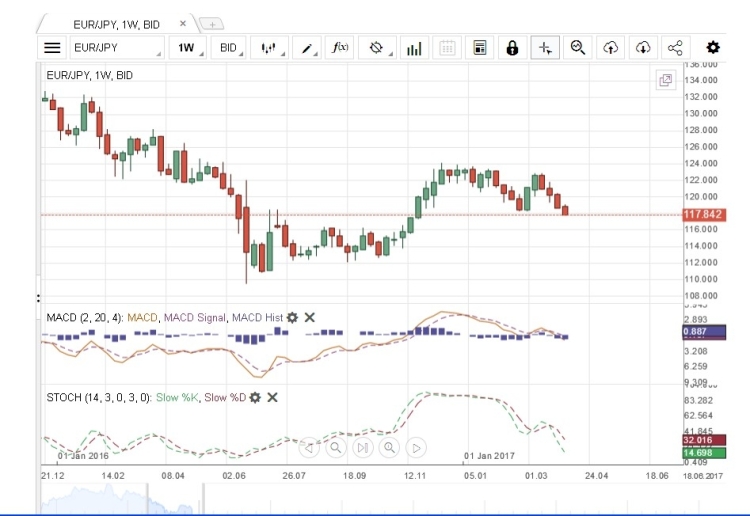The height and width of the screenshot is (516, 750).
Task: Click the share chart icon
Action: 675,47
